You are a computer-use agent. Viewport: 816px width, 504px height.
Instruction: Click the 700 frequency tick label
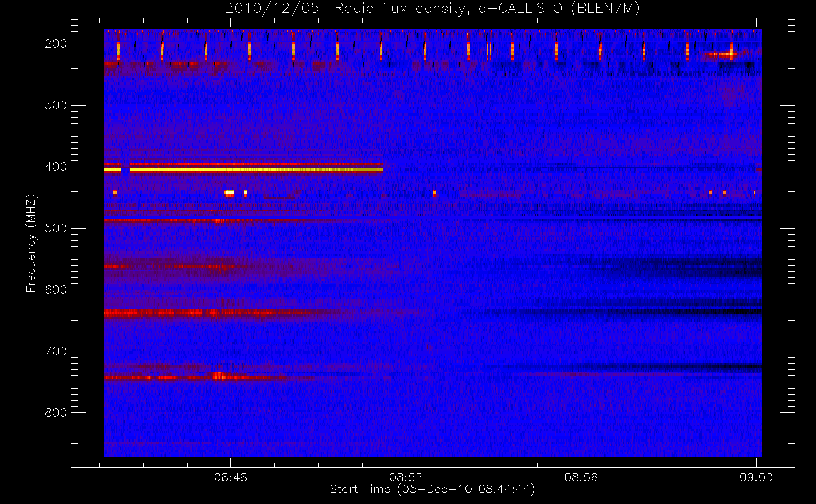click(55, 351)
